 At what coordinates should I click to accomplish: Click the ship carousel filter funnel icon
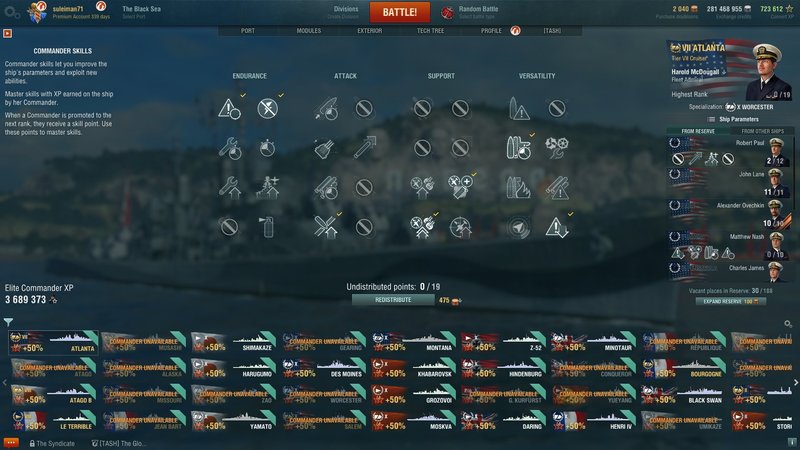8,322
